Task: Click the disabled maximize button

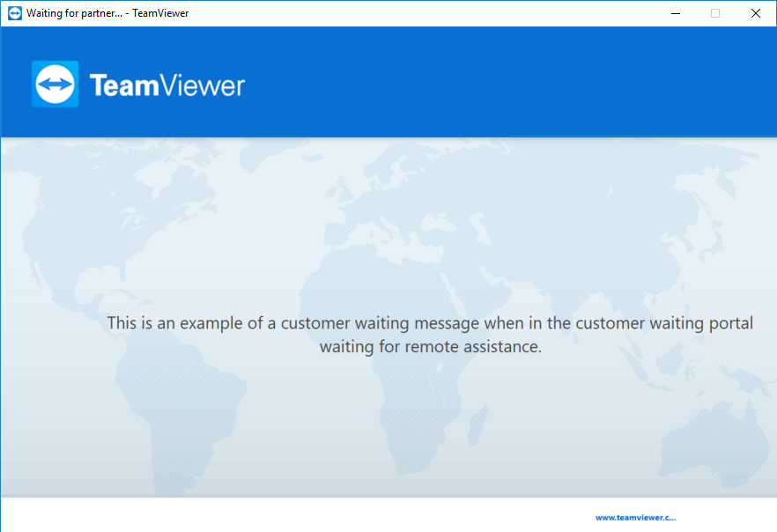Action: pyautogui.click(x=714, y=13)
